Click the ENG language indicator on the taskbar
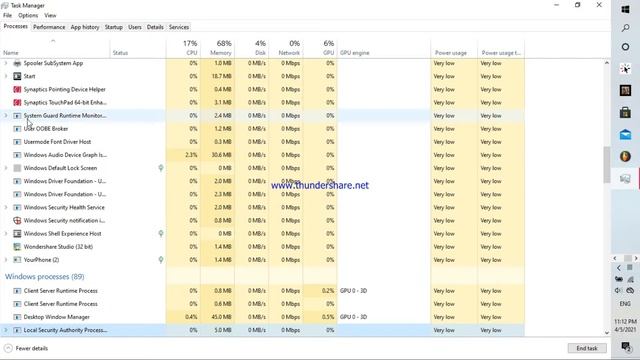 click(x=625, y=304)
